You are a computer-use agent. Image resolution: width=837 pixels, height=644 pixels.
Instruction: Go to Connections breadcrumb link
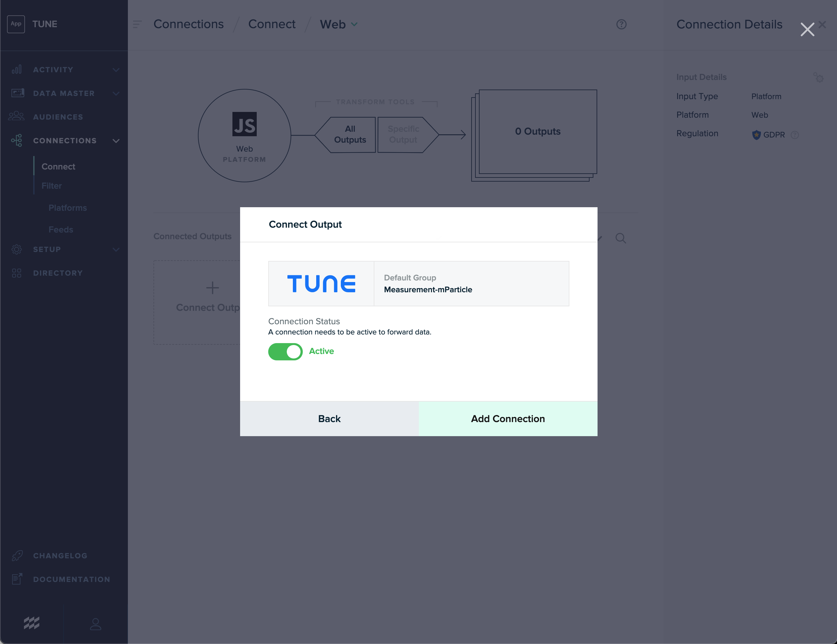189,24
